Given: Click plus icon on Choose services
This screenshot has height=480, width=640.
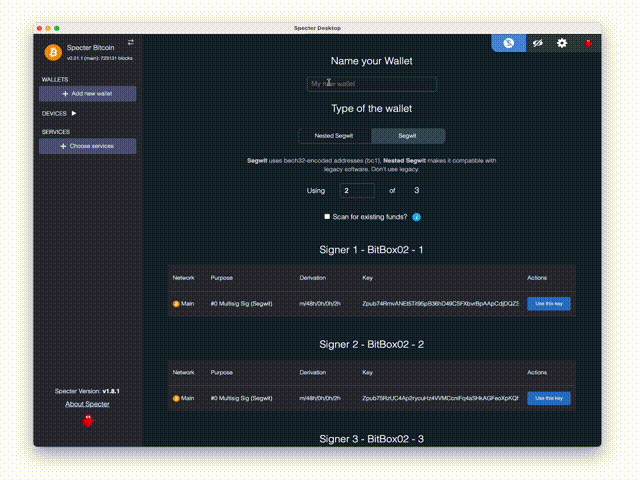Looking at the screenshot, I should (63, 146).
